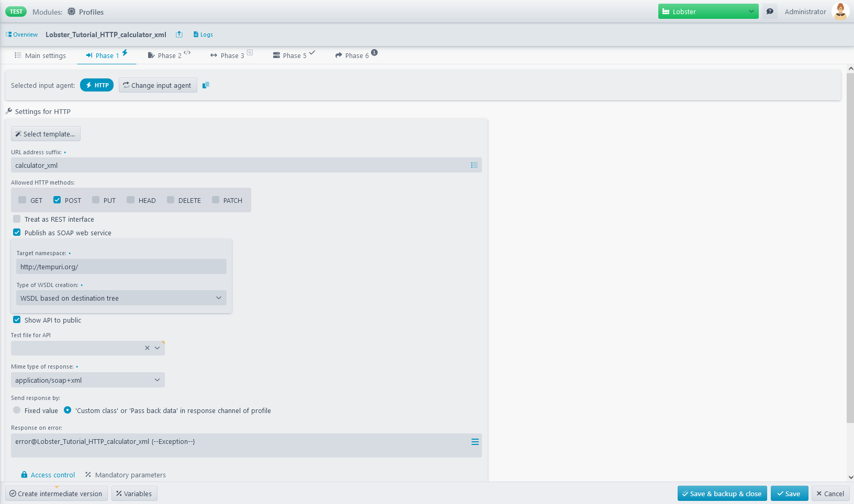Screen dimensions: 854x504
Task: Click menu icon in Response on error field
Action: point(475,442)
